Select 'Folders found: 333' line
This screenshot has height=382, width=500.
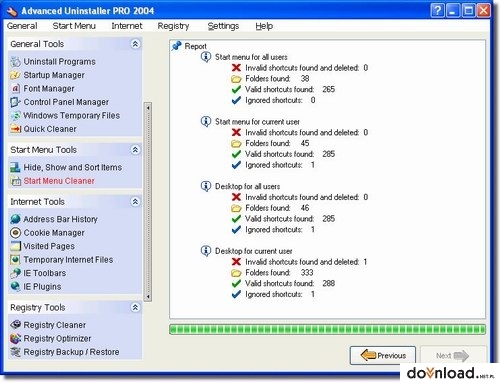coord(279,273)
